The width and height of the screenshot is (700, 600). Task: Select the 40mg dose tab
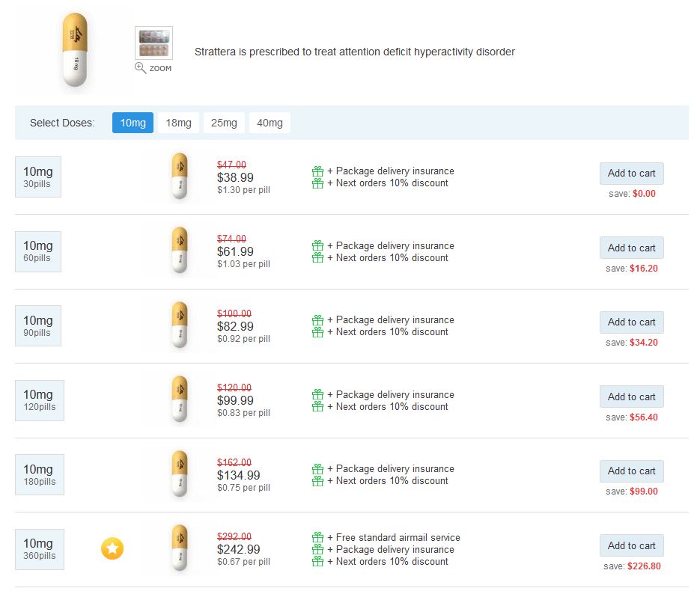point(270,123)
